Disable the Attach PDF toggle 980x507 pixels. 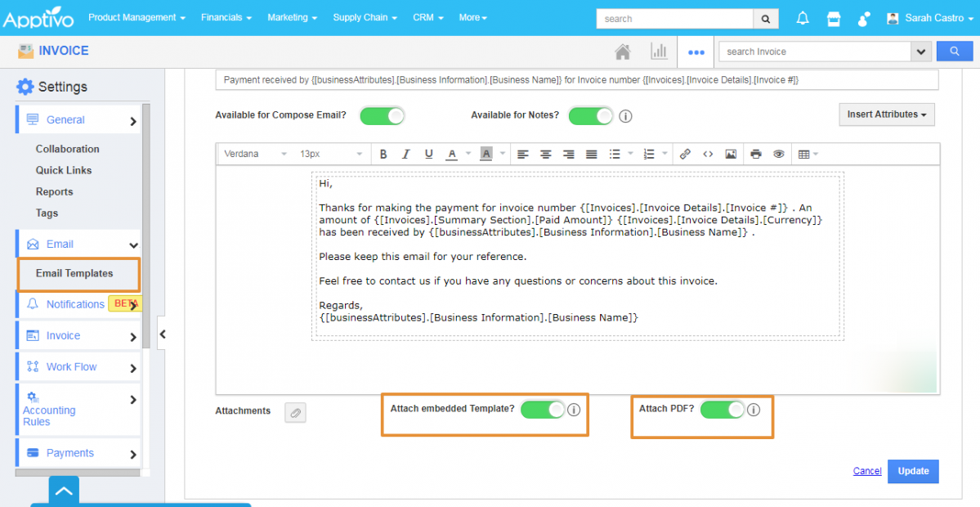pyautogui.click(x=723, y=409)
